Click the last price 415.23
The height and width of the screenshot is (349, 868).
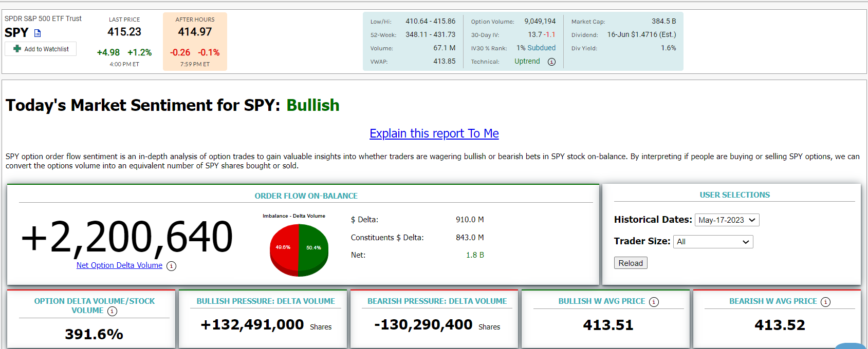[124, 32]
